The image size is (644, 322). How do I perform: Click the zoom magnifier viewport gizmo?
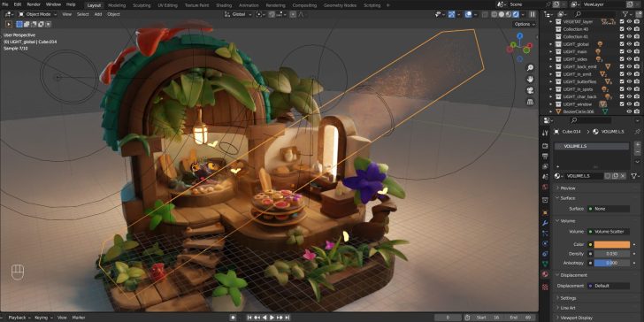point(530,68)
